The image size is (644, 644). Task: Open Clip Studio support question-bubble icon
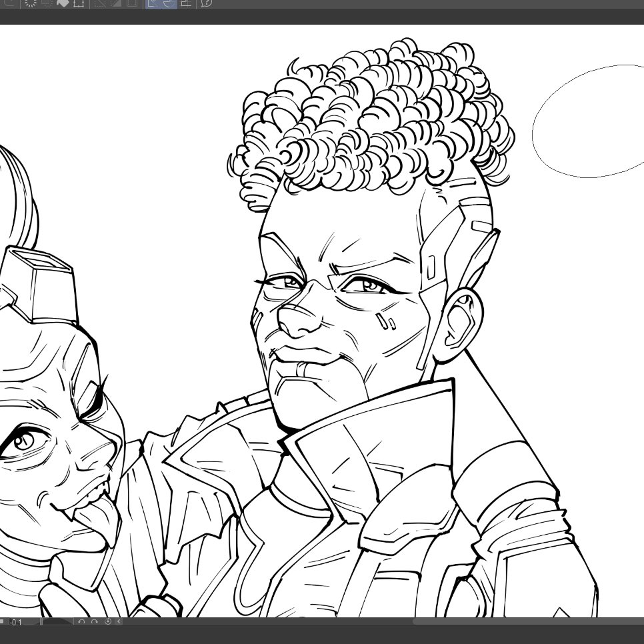[x=207, y=3]
